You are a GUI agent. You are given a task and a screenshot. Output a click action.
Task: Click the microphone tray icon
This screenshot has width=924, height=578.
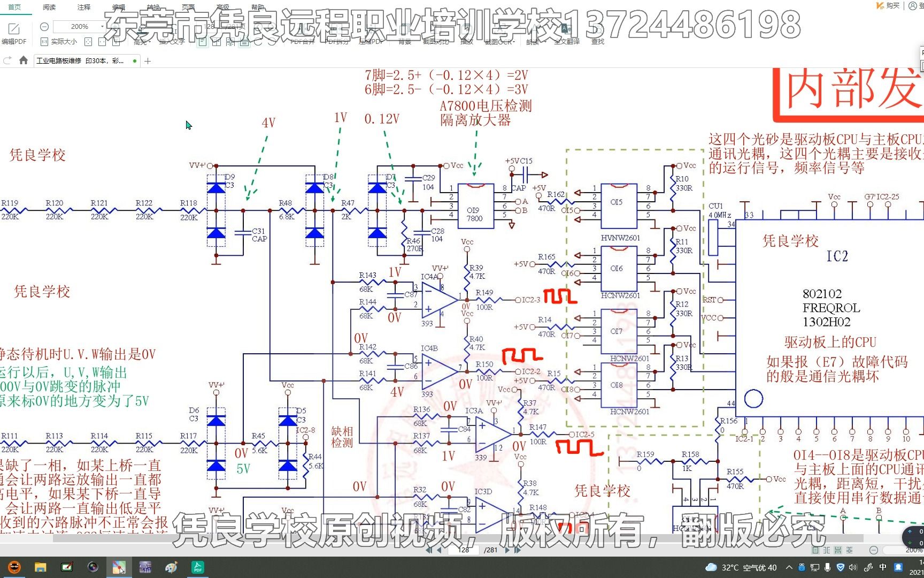click(827, 567)
